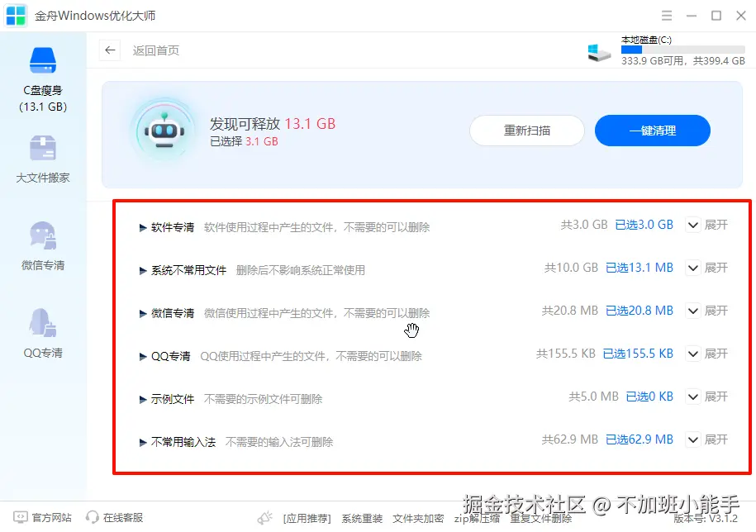Open 系统重装 footer link
Screen dimensions: 756x532
362,519
